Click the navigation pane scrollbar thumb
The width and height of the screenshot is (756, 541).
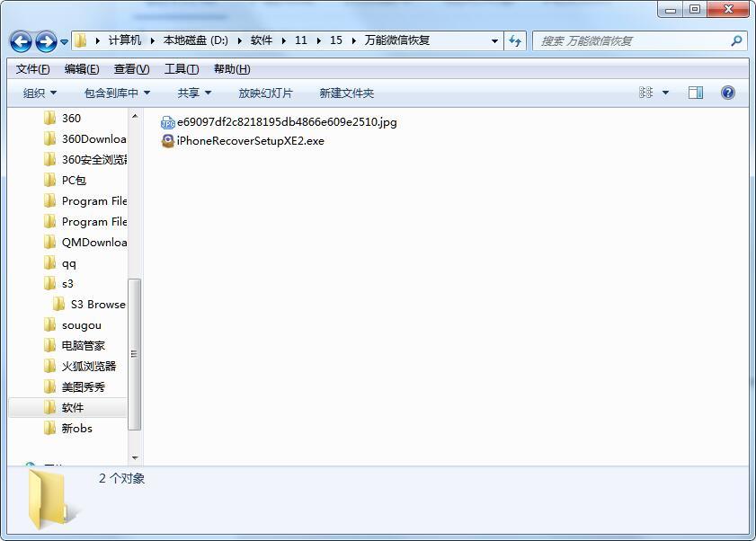pos(135,354)
